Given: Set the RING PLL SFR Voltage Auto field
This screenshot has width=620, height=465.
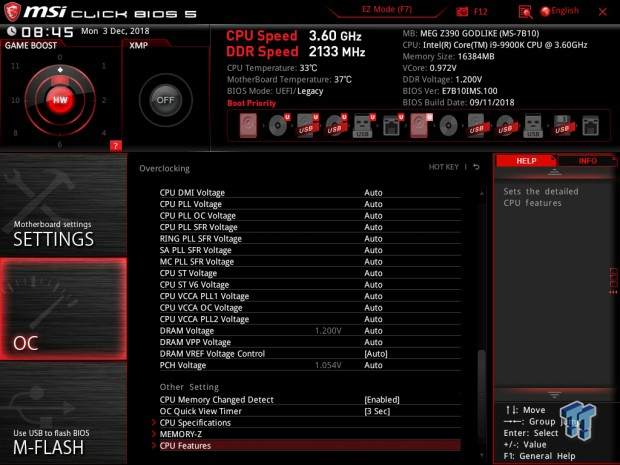Looking at the screenshot, I should [373, 239].
